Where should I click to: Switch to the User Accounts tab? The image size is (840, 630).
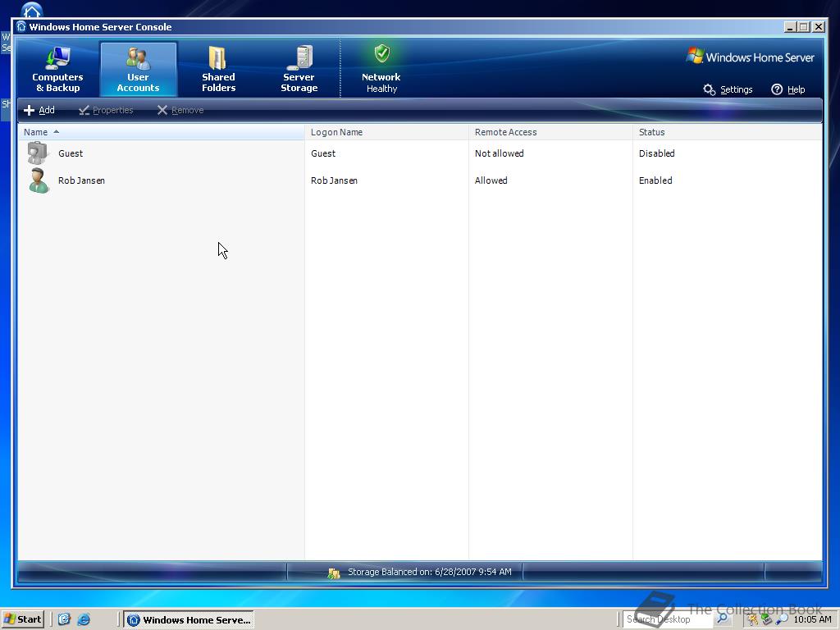138,70
